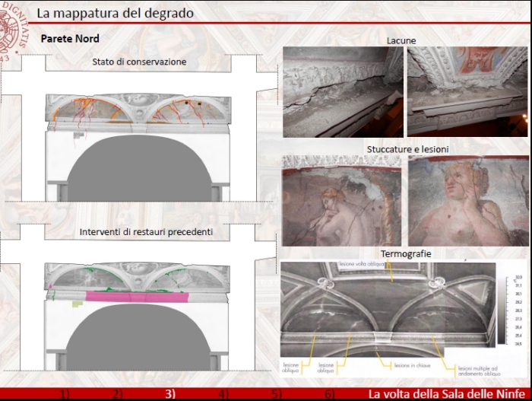Open section 5) in bottom bar

(277, 394)
